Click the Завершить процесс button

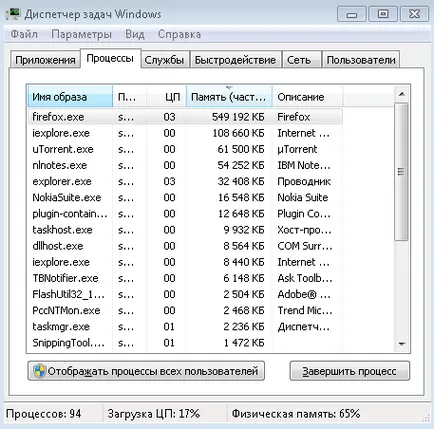349,371
